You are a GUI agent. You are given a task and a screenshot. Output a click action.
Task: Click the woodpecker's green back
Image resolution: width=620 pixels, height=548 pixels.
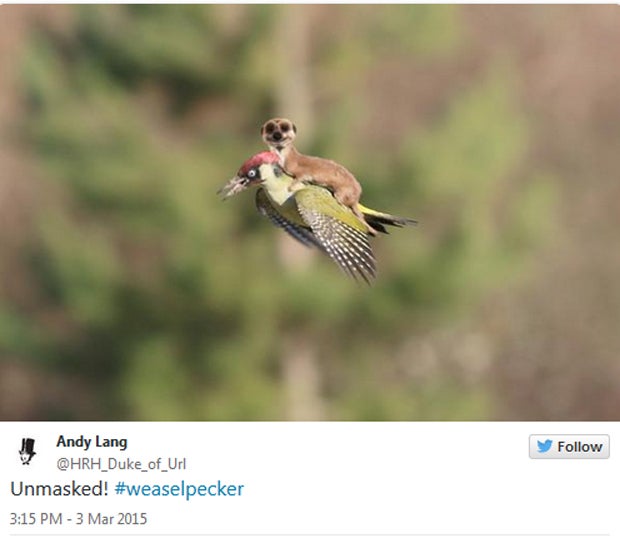point(332,206)
